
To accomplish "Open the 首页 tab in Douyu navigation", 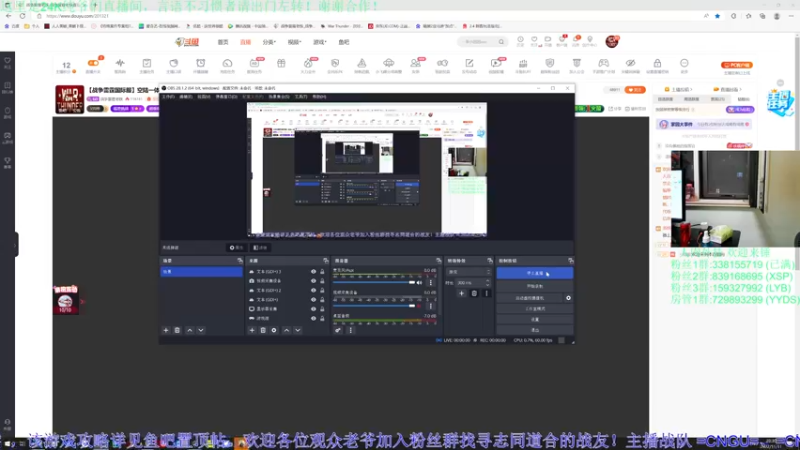I will pyautogui.click(x=222, y=42).
